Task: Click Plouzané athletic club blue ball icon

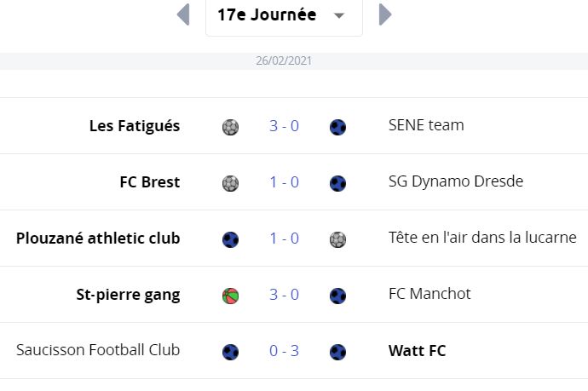Action: pyautogui.click(x=230, y=239)
